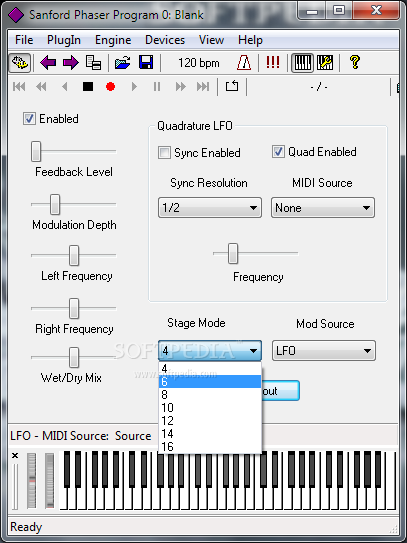Toggle the Enabled checkbox
The width and height of the screenshot is (407, 543).
point(29,118)
